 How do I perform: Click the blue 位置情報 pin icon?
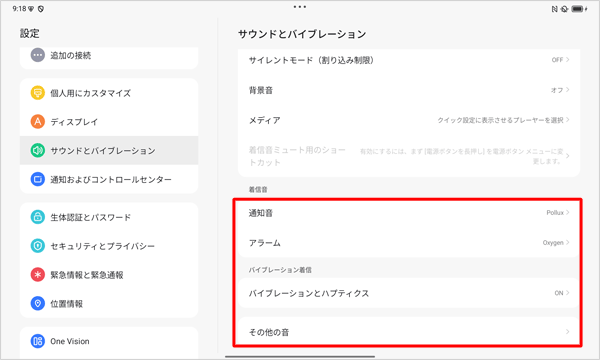coord(38,303)
